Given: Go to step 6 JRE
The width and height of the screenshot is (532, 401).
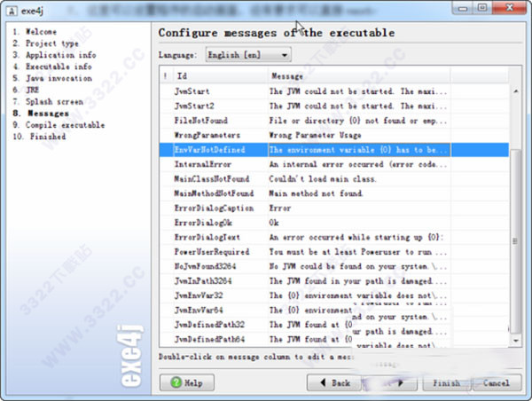Looking at the screenshot, I should coord(26,90).
